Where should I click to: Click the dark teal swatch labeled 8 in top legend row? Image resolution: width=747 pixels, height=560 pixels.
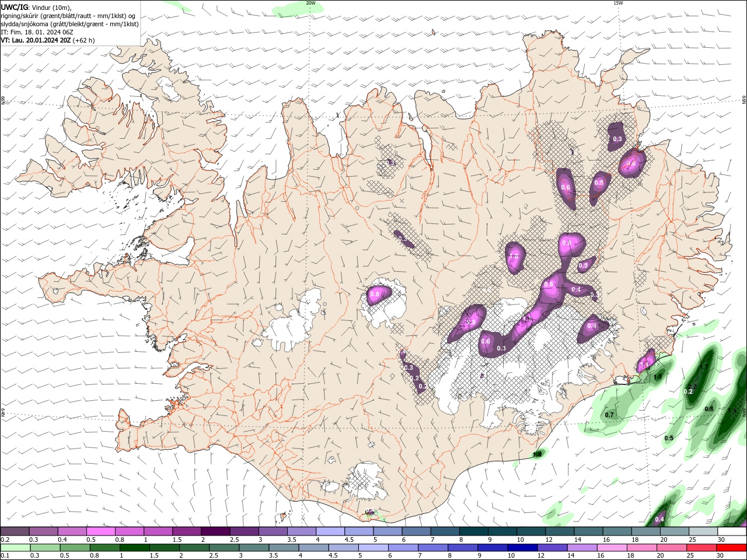(474, 531)
